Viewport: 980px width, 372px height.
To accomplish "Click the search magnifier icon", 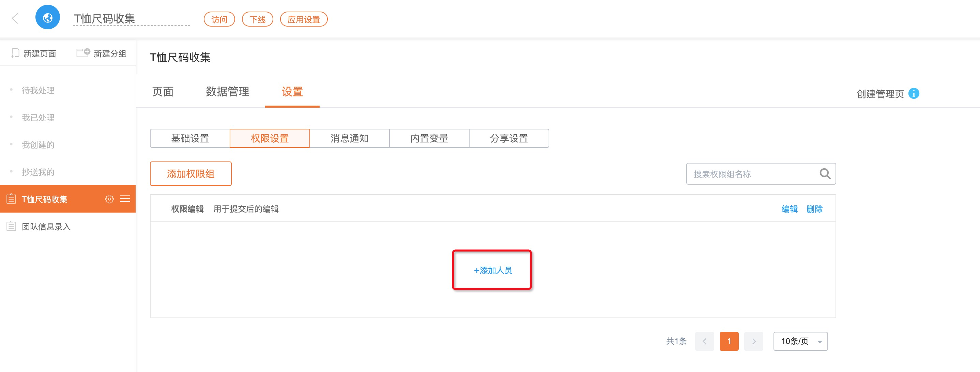I will [x=824, y=174].
